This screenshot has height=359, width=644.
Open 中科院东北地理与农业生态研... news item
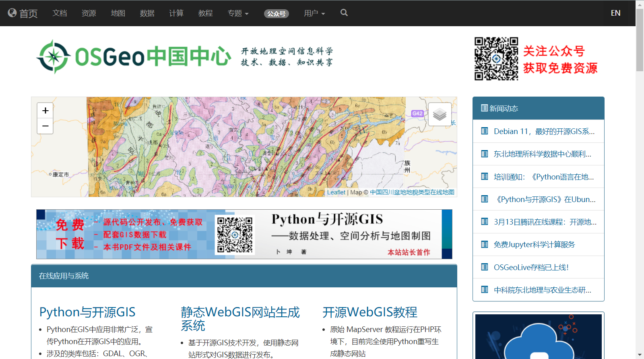point(543,290)
